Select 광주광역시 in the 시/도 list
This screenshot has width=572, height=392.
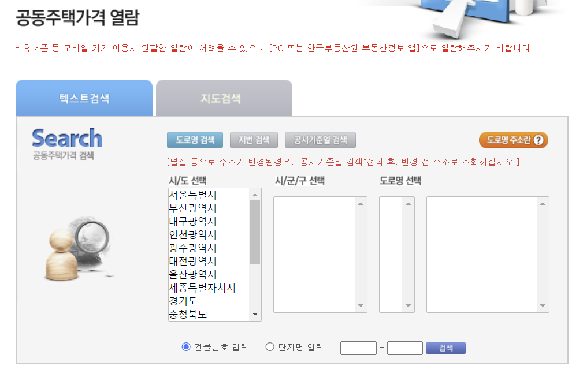point(209,248)
